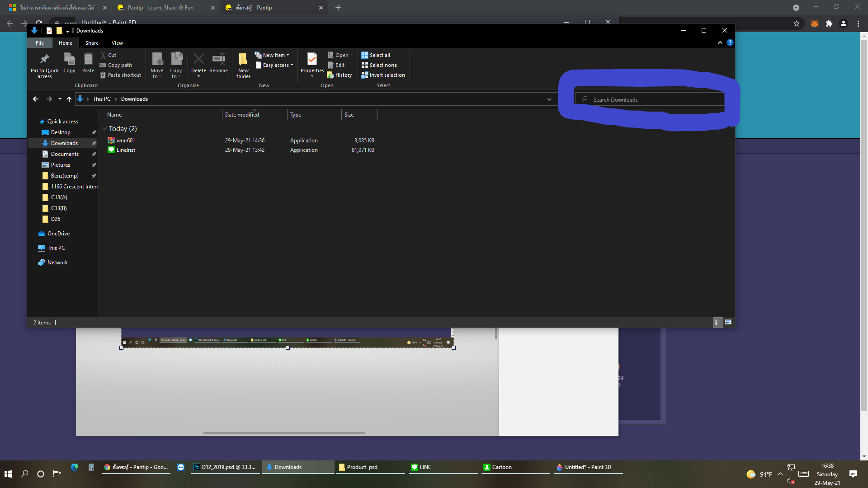Screen dimensions: 868x488
Task: Click the Up one level arrow
Action: point(69,99)
